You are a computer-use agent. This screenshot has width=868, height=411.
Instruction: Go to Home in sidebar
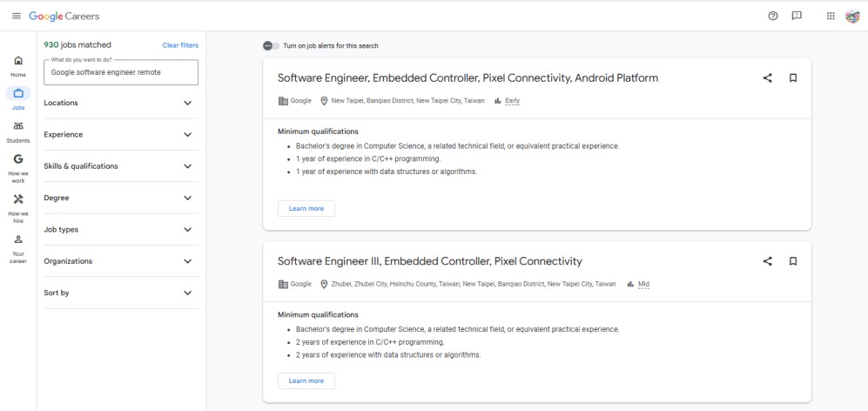pyautogui.click(x=18, y=66)
